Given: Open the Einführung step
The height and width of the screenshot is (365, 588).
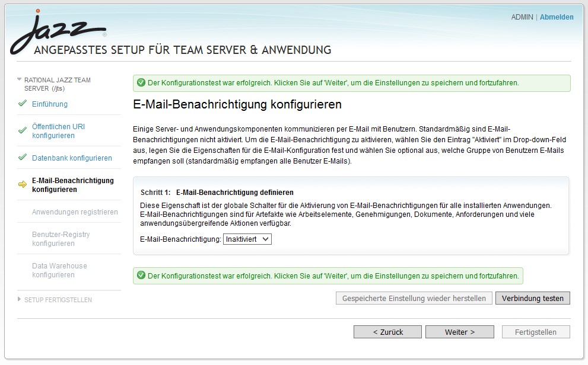Looking at the screenshot, I should pos(50,104).
